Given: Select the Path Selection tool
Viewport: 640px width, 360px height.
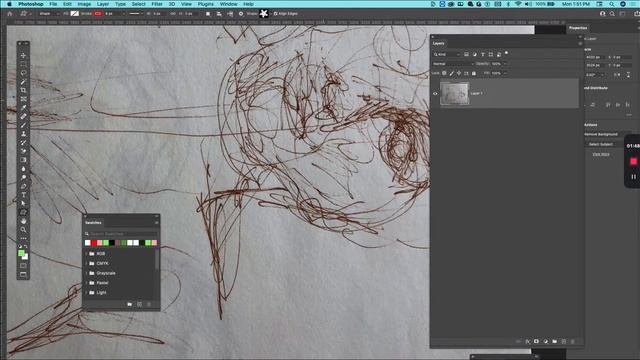Looking at the screenshot, I should pyautogui.click(x=23, y=203).
